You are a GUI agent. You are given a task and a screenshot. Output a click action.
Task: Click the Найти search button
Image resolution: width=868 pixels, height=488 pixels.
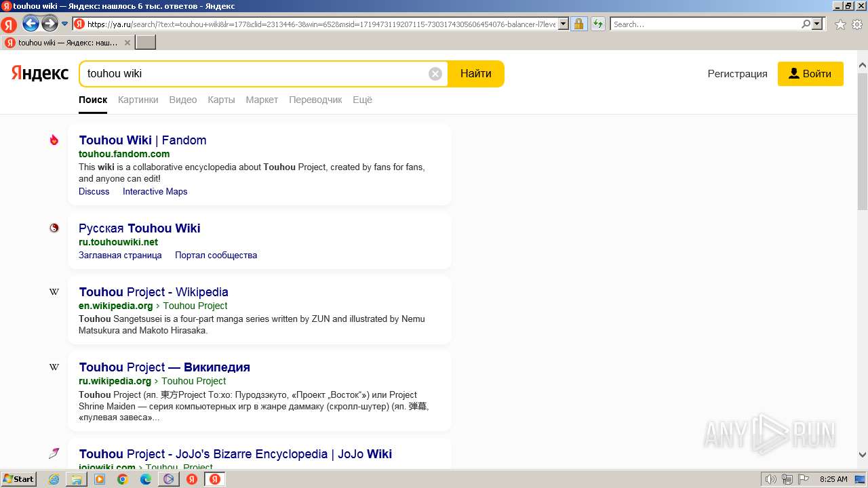(476, 74)
